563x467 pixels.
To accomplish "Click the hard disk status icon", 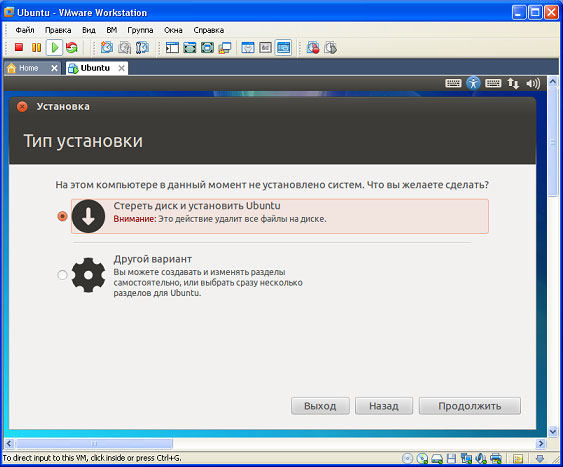I will pyautogui.click(x=437, y=459).
